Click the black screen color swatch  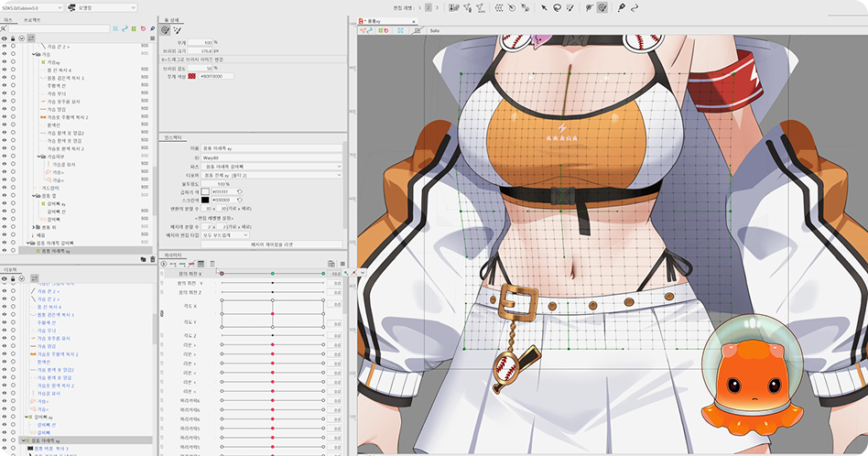(206, 199)
